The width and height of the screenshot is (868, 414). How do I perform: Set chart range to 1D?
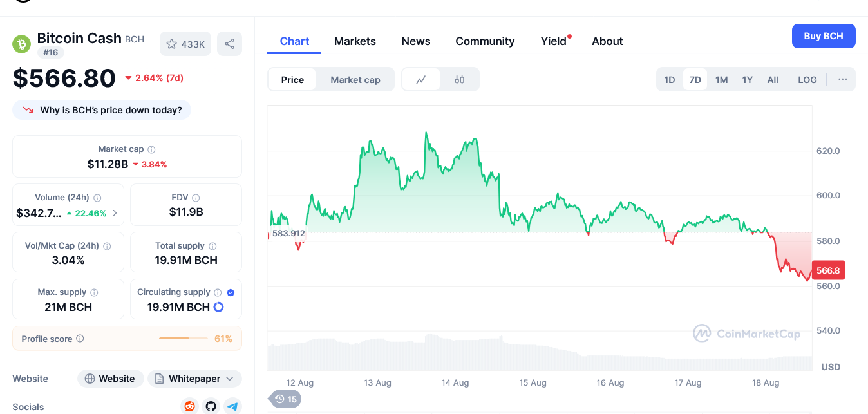(670, 80)
